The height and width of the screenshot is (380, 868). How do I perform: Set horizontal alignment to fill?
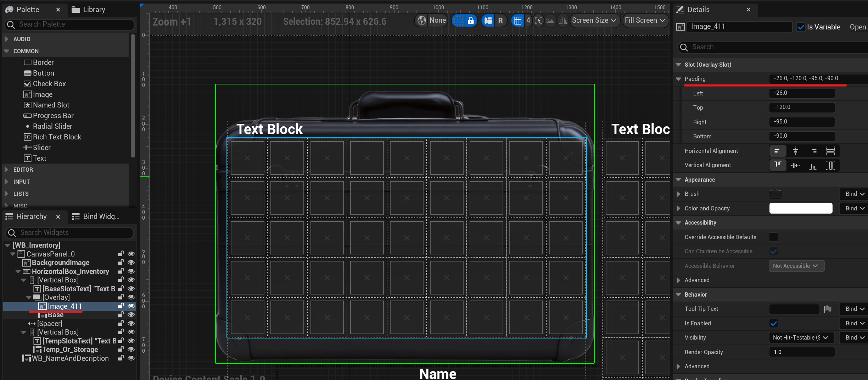point(830,151)
